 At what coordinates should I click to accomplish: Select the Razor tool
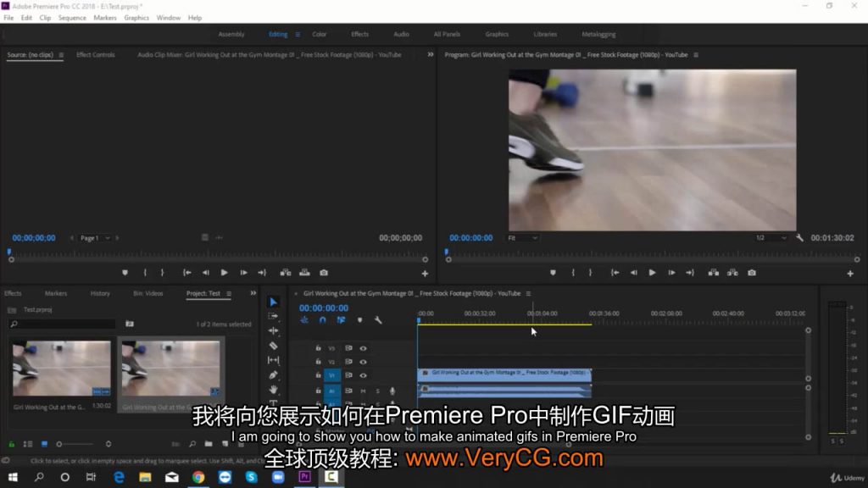click(274, 346)
